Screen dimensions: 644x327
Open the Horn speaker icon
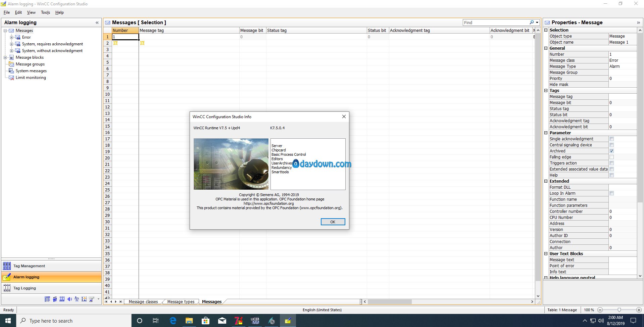coord(69,299)
